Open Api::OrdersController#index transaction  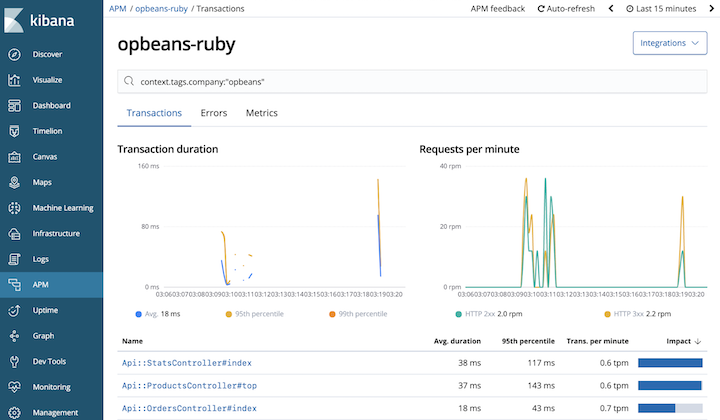[x=189, y=408]
